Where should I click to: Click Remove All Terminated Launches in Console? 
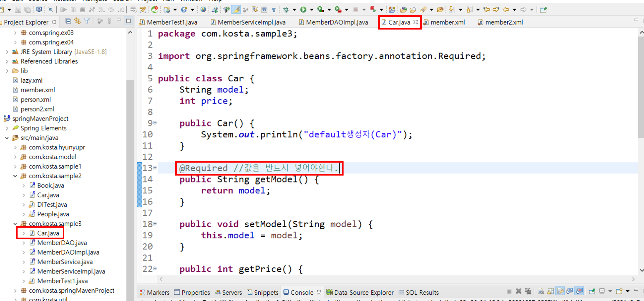click(528, 291)
